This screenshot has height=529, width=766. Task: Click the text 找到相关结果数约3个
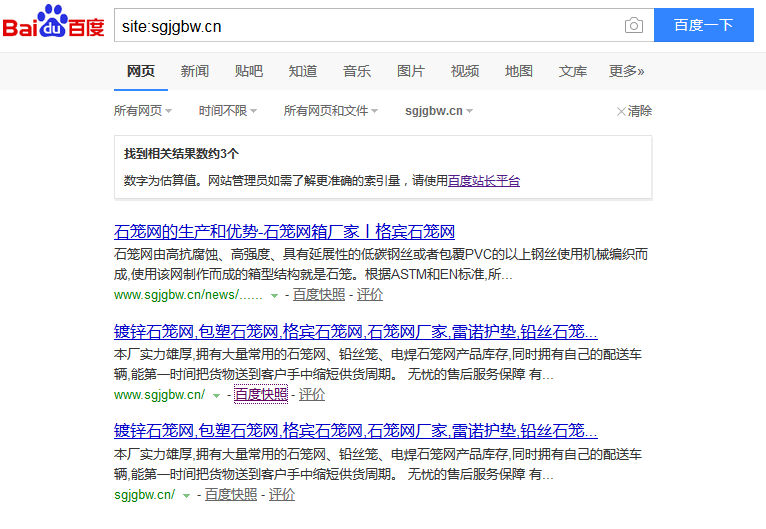[x=181, y=154]
